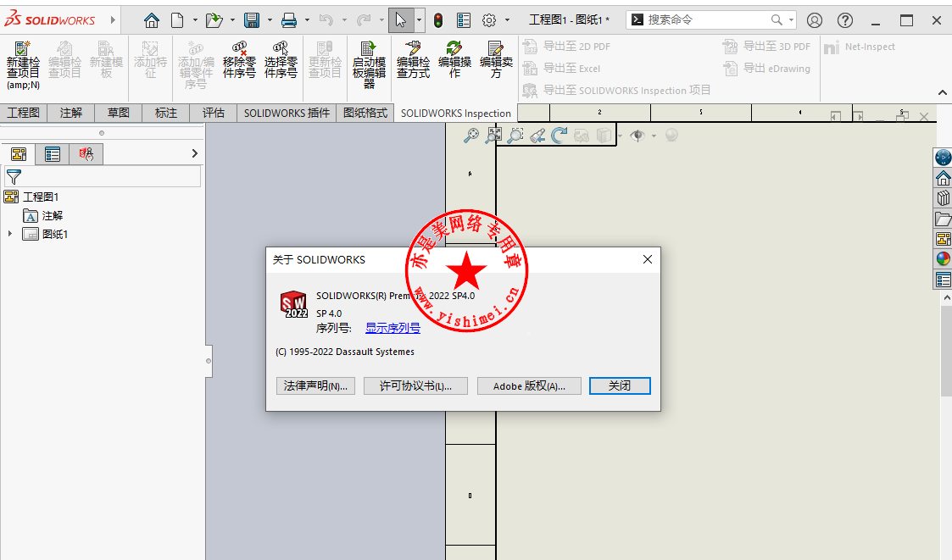This screenshot has height=560, width=952.
Task: Open the Design Library task pane tab
Action: click(x=943, y=198)
